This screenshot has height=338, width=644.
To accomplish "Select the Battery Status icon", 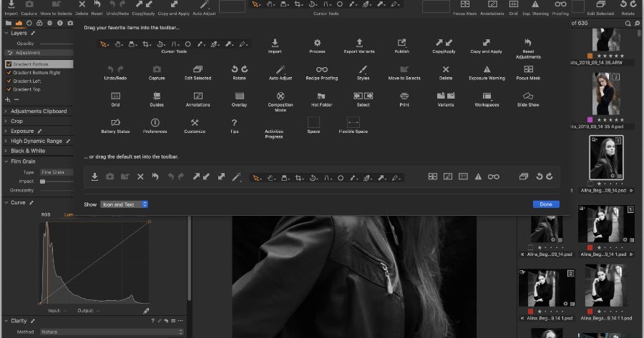I will tap(115, 123).
